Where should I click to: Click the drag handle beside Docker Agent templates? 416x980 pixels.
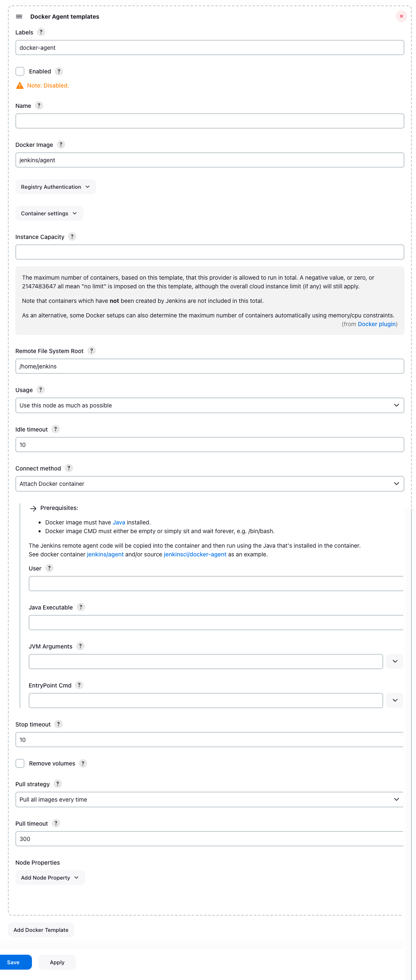click(x=19, y=17)
